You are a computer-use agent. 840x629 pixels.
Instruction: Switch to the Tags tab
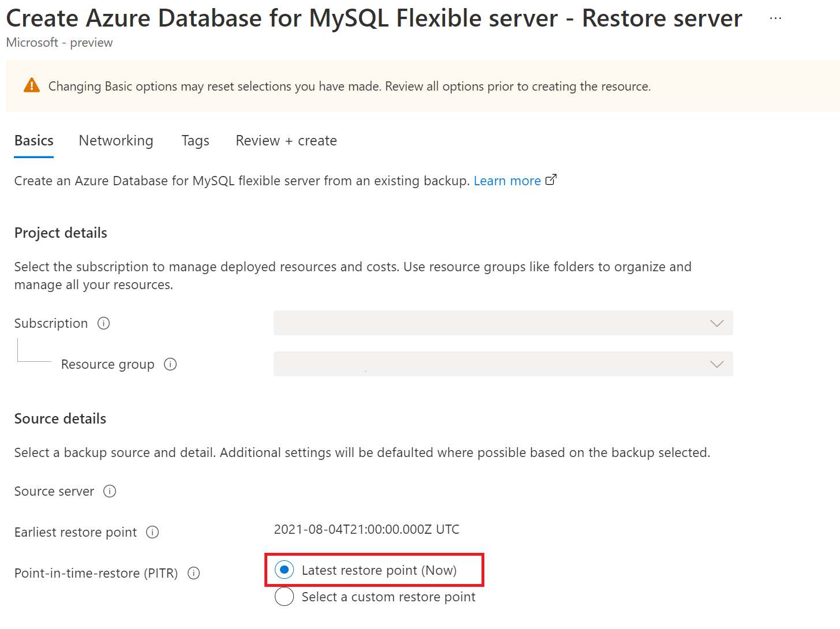195,141
